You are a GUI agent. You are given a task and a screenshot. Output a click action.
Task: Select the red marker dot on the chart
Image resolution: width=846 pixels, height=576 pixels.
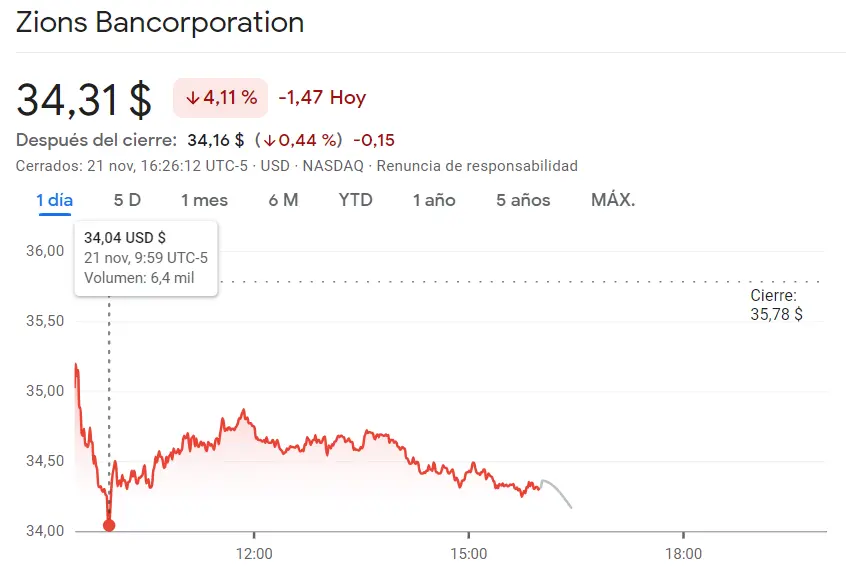coord(108,523)
